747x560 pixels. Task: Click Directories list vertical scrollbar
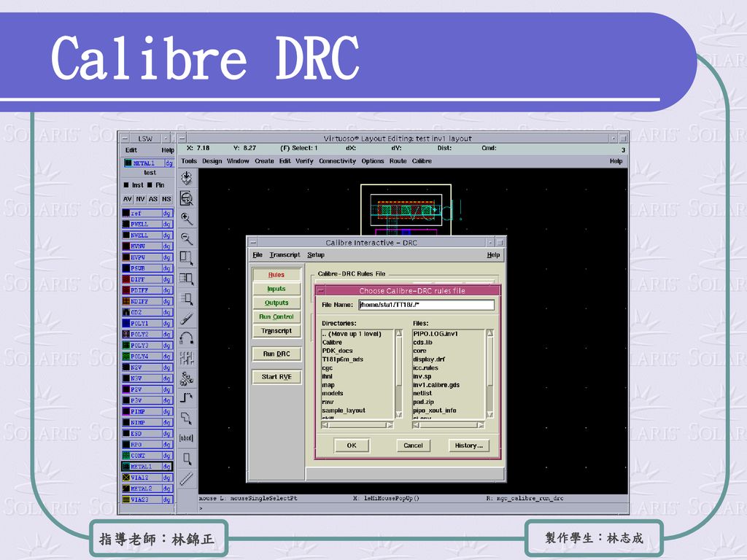(399, 374)
